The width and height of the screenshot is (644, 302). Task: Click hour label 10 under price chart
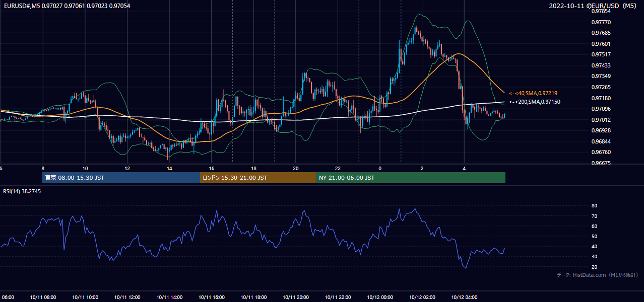pos(85,169)
